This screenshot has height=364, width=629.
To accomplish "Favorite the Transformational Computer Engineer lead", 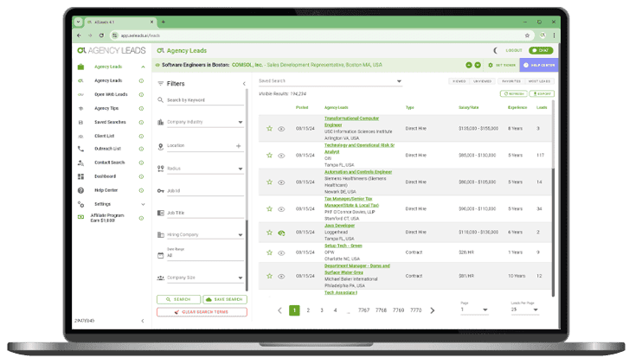I will pos(270,129).
